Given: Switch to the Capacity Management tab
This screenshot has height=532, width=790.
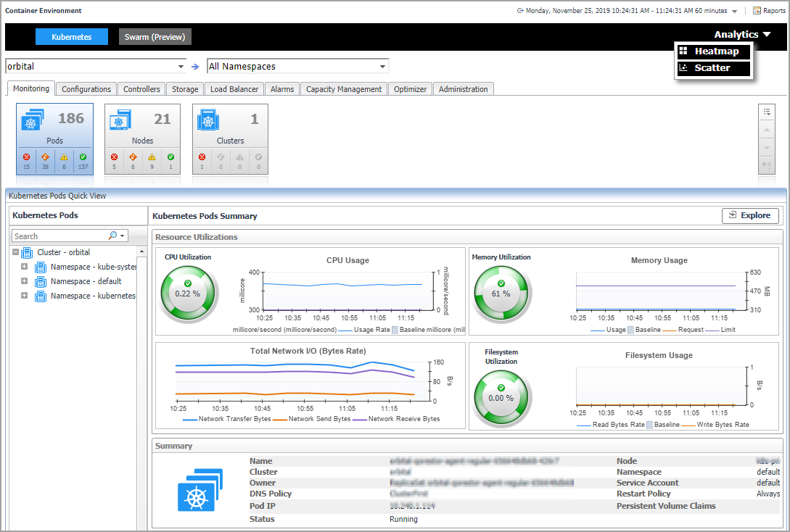Looking at the screenshot, I should [343, 89].
